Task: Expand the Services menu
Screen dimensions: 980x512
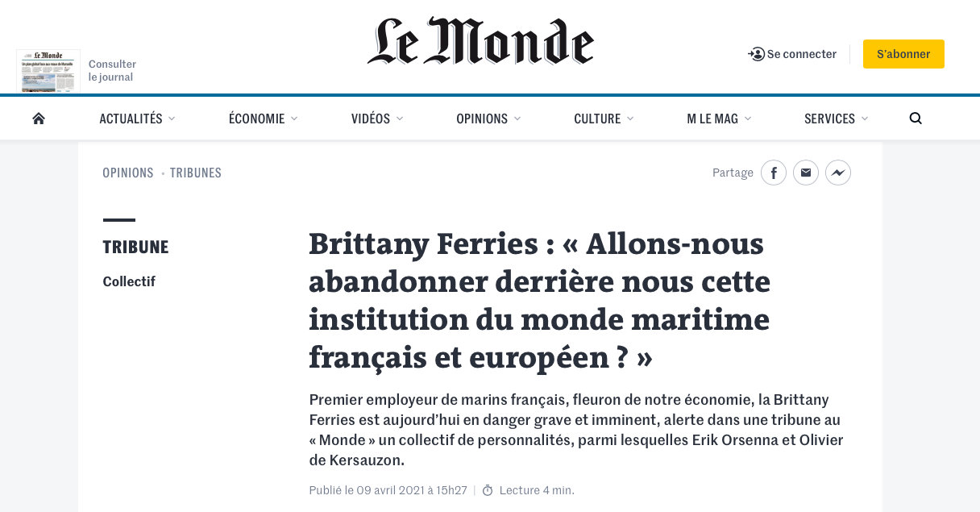Action: click(x=836, y=119)
